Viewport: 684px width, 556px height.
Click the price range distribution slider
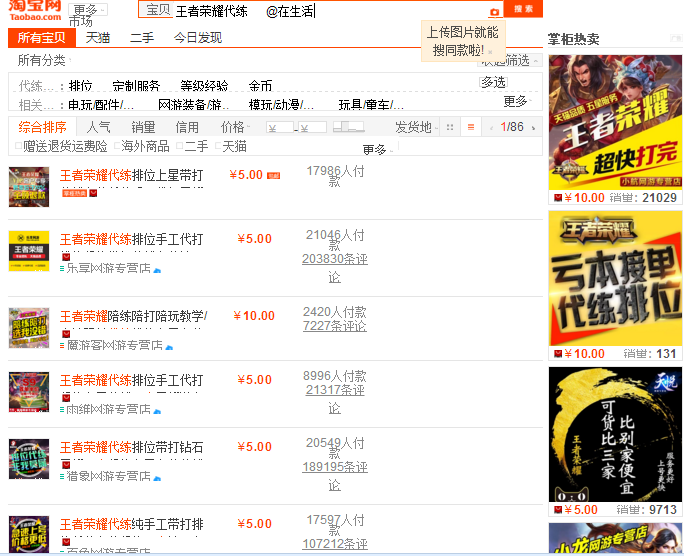point(349,127)
